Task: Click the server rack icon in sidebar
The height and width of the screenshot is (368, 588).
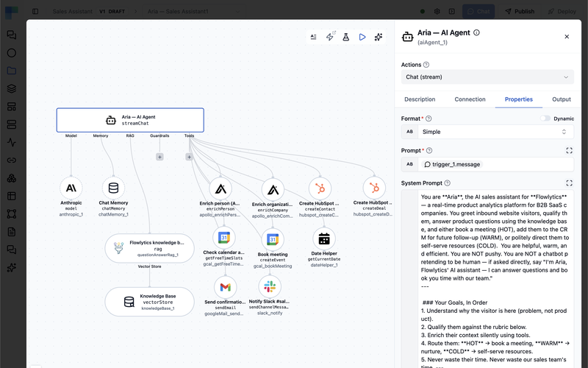Action: click(x=12, y=124)
